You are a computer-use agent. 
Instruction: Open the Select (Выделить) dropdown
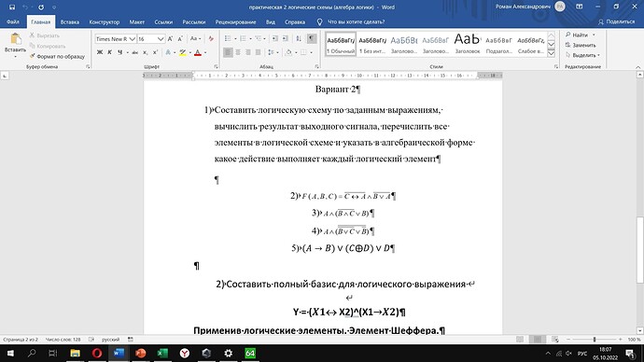coord(582,55)
